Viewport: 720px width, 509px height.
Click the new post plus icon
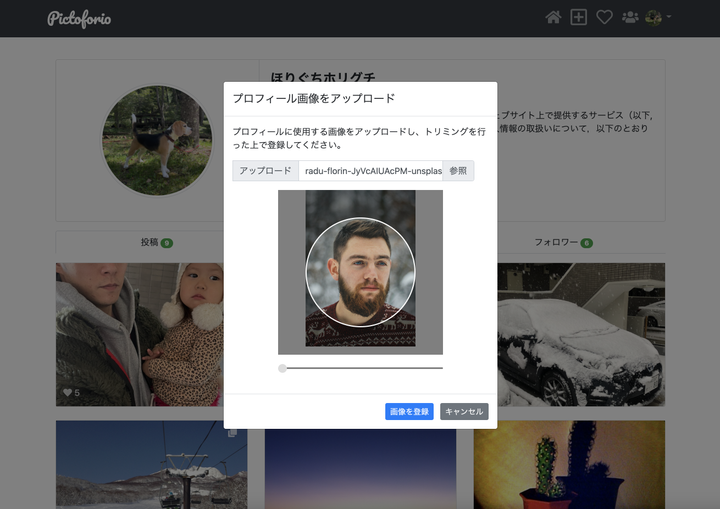tap(578, 17)
